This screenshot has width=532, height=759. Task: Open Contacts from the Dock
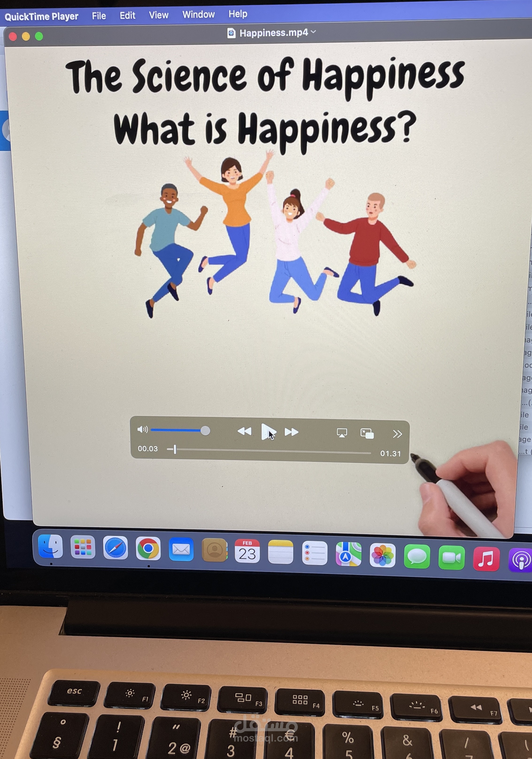point(214,550)
